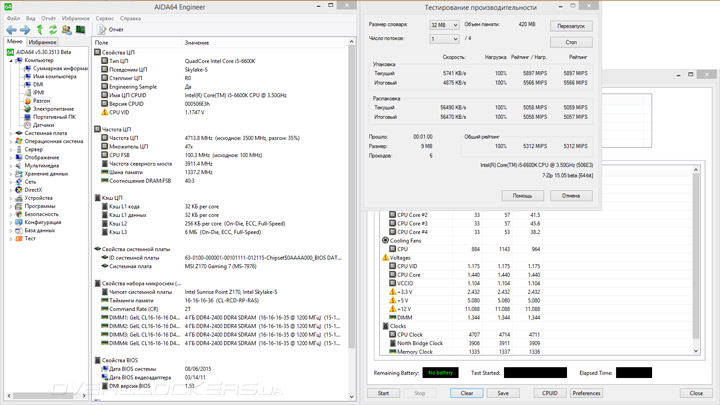This screenshot has width=720, height=405.
Task: Open the Сервис menu
Action: tap(104, 18)
